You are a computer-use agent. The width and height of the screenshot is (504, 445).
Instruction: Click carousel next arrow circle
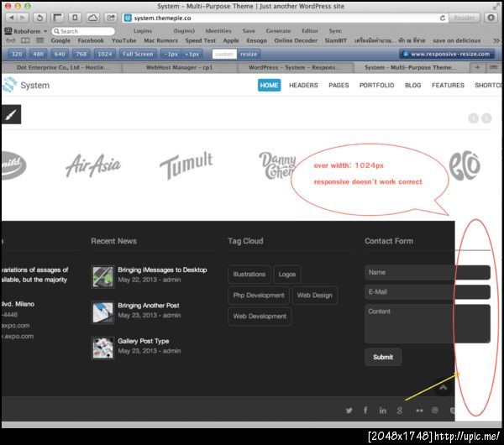tap(486, 118)
